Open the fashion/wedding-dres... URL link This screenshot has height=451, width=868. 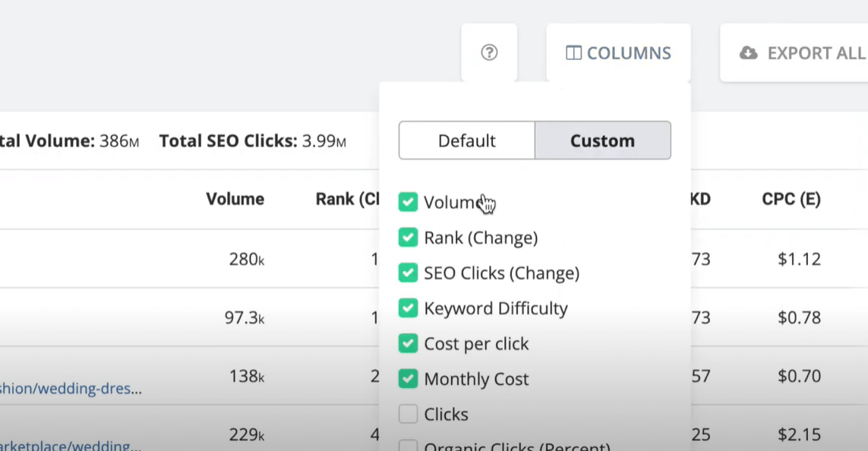tap(71, 389)
